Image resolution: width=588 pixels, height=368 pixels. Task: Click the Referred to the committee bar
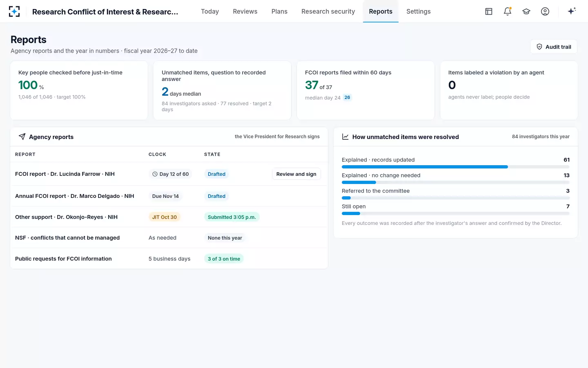point(456,198)
